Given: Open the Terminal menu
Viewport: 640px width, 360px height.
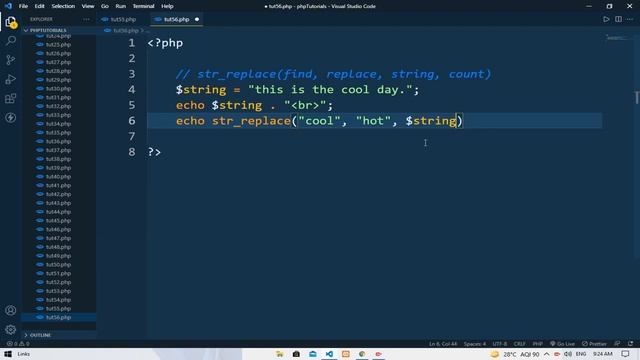Looking at the screenshot, I should pos(143,6).
